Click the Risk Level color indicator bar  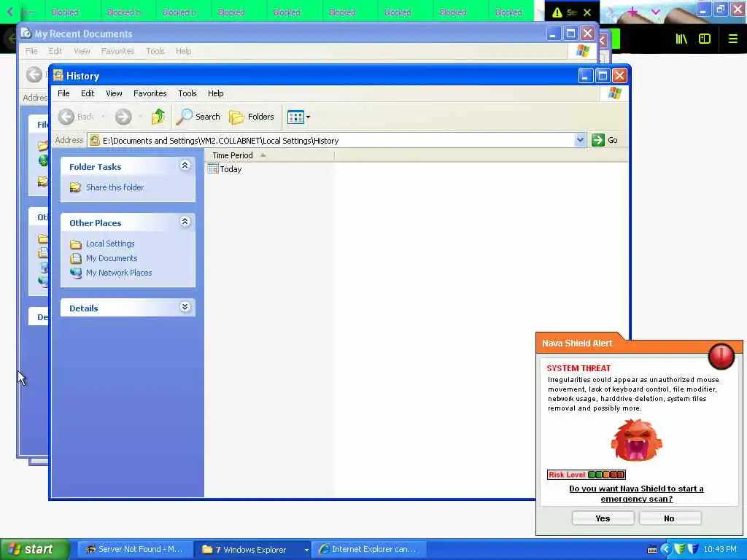pyautogui.click(x=606, y=475)
